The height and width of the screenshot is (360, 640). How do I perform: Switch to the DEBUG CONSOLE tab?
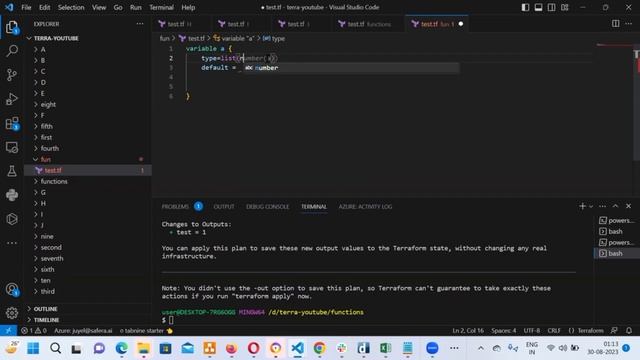[267, 207]
